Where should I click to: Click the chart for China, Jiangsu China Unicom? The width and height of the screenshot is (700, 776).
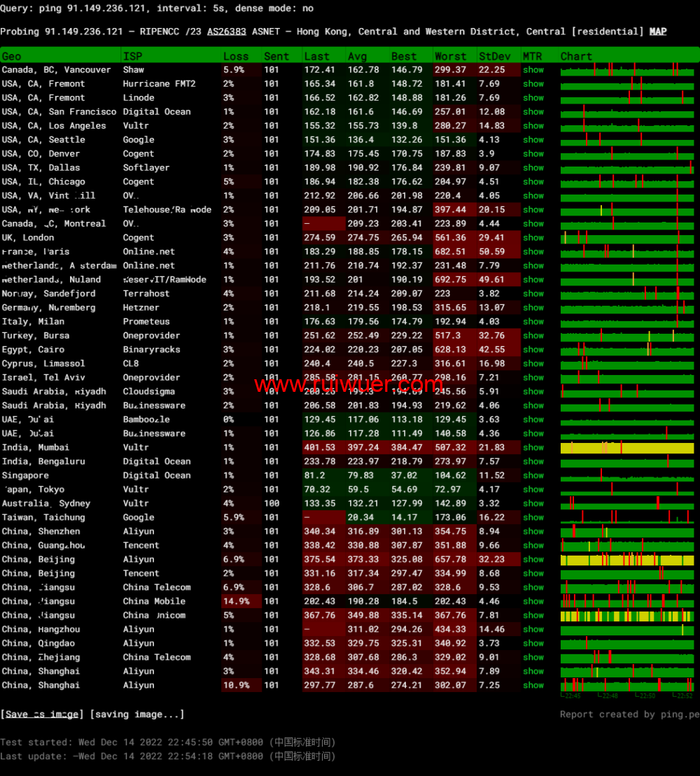(x=627, y=616)
